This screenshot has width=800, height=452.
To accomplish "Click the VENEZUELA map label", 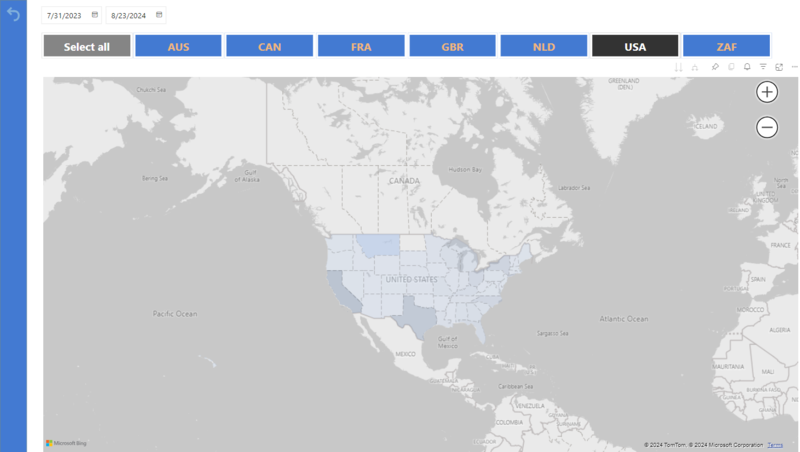I will coord(530,406).
